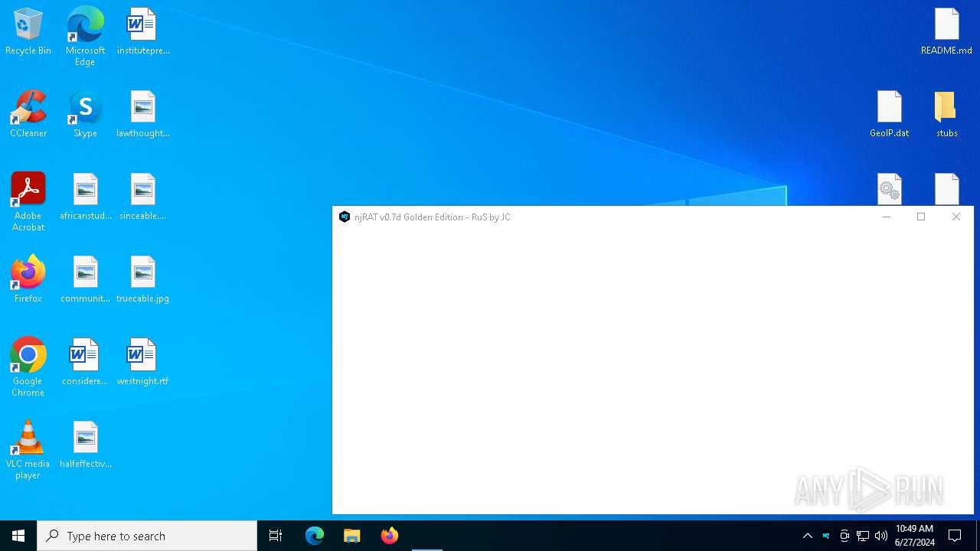Maximize the njRAT window

tap(921, 217)
